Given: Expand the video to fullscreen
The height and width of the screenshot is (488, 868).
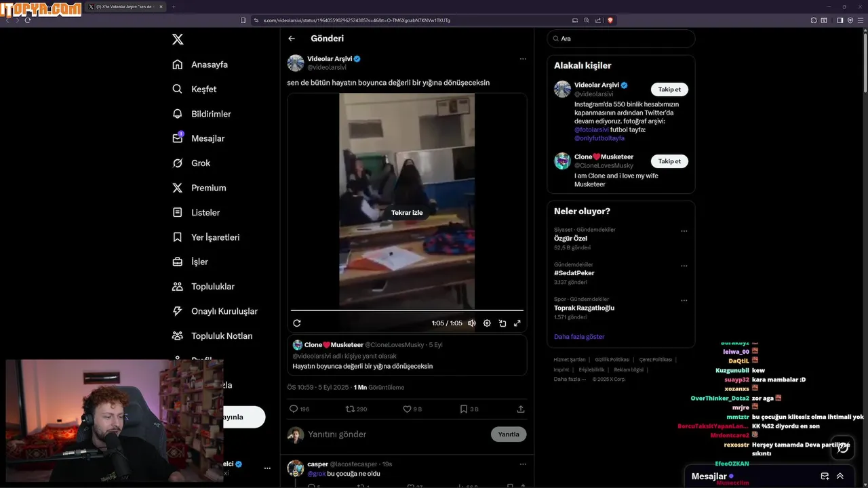Looking at the screenshot, I should (517, 323).
